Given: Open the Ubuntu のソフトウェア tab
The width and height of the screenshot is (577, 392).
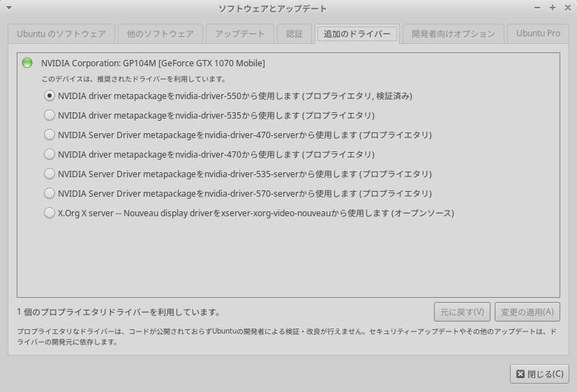Looking at the screenshot, I should 61,34.
